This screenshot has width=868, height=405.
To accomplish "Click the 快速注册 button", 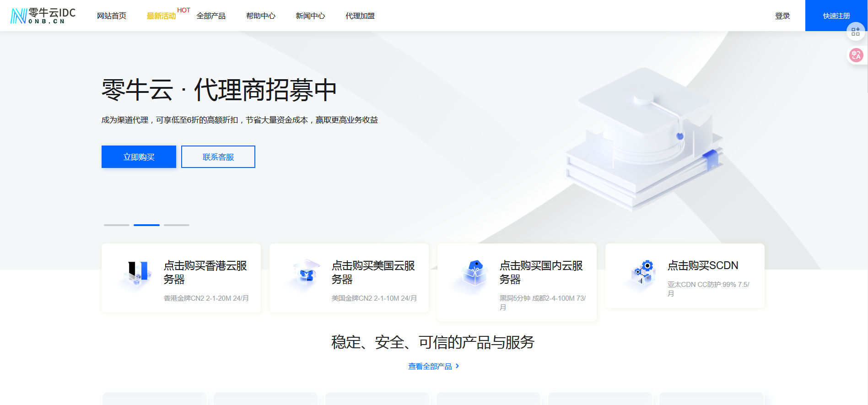I will point(836,16).
